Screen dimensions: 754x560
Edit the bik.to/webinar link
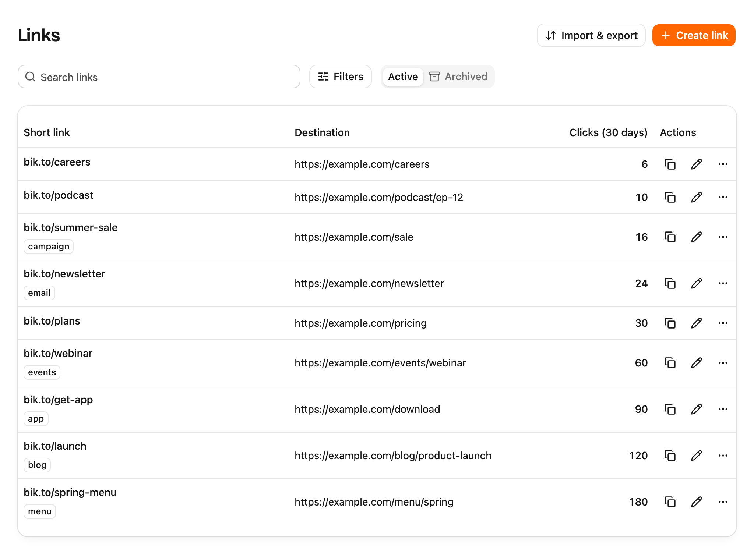click(x=696, y=363)
